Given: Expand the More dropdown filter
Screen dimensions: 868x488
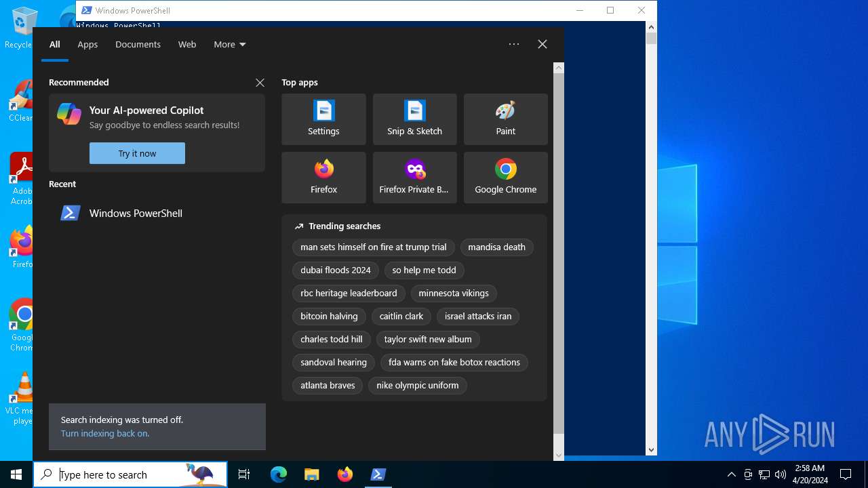Looking at the screenshot, I should (x=230, y=44).
